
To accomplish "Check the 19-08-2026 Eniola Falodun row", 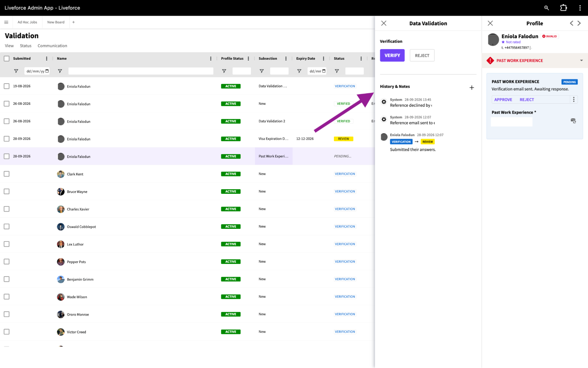I will click(x=6, y=86).
